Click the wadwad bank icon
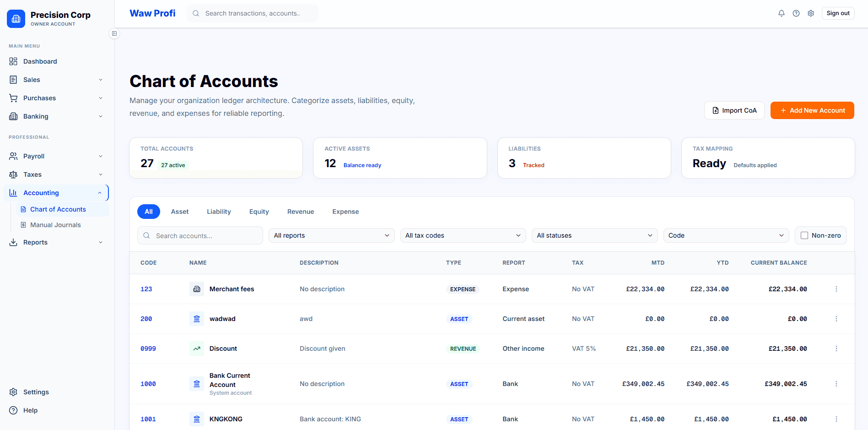 197,319
